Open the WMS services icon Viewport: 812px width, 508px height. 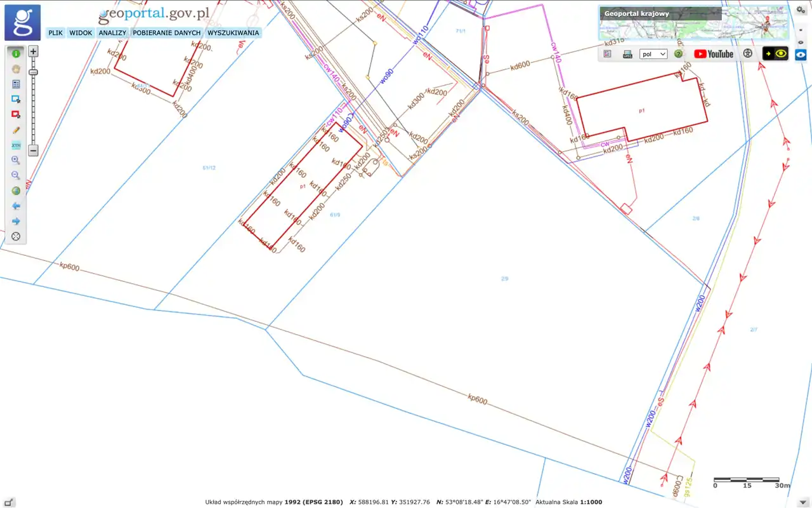627,54
